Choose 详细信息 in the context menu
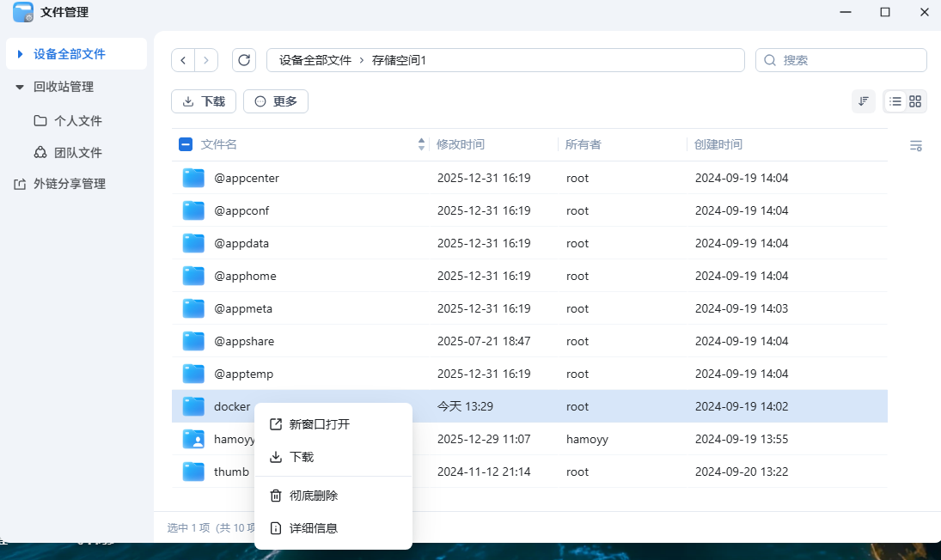The height and width of the screenshot is (560, 941). [333, 528]
